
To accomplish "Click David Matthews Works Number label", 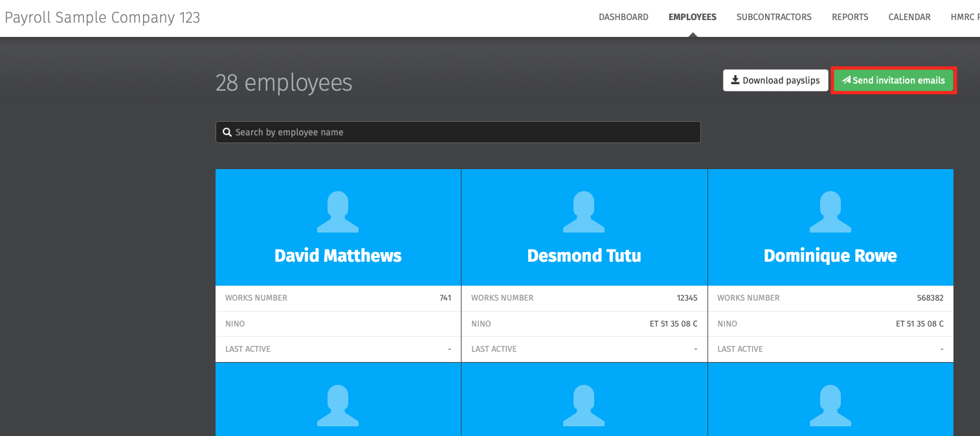I will click(x=256, y=298).
